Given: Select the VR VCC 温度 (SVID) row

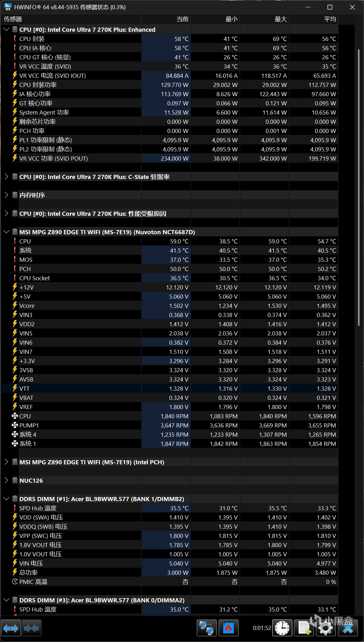Looking at the screenshot, I should [169, 66].
